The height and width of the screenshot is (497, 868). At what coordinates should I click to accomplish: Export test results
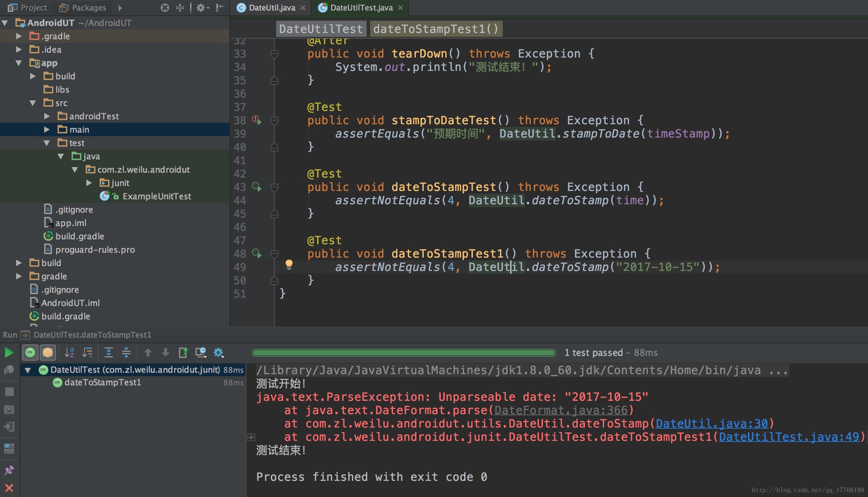pyautogui.click(x=183, y=352)
